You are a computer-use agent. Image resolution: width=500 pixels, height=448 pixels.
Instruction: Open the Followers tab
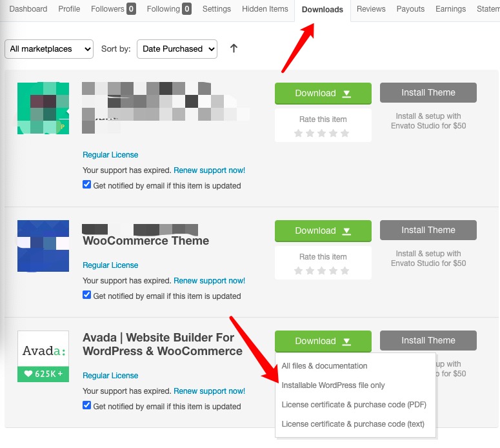pyautogui.click(x=113, y=9)
